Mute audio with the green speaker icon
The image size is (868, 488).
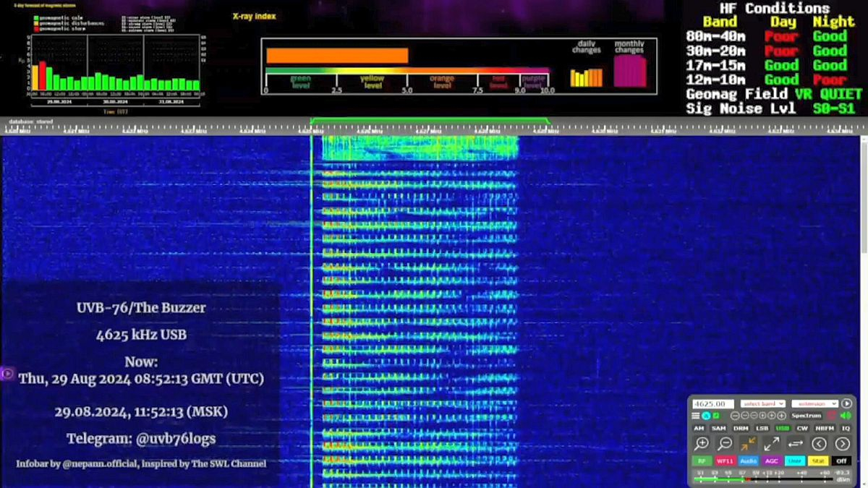click(846, 416)
